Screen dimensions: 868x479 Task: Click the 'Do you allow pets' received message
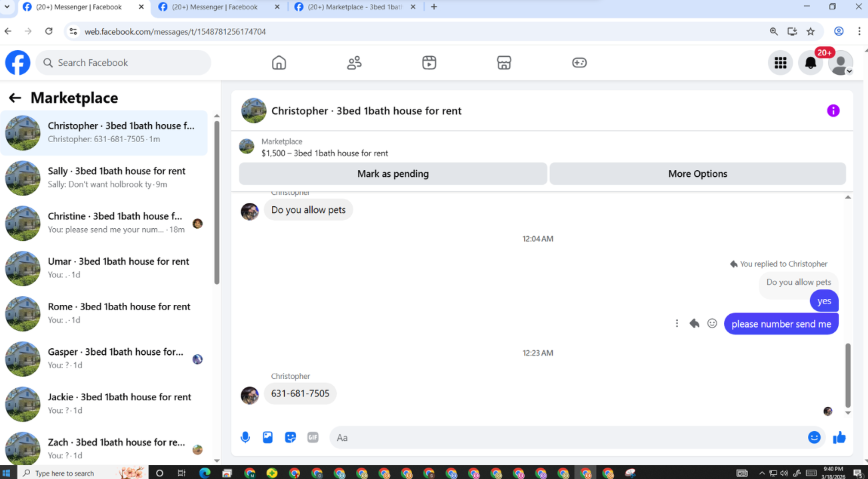(308, 209)
